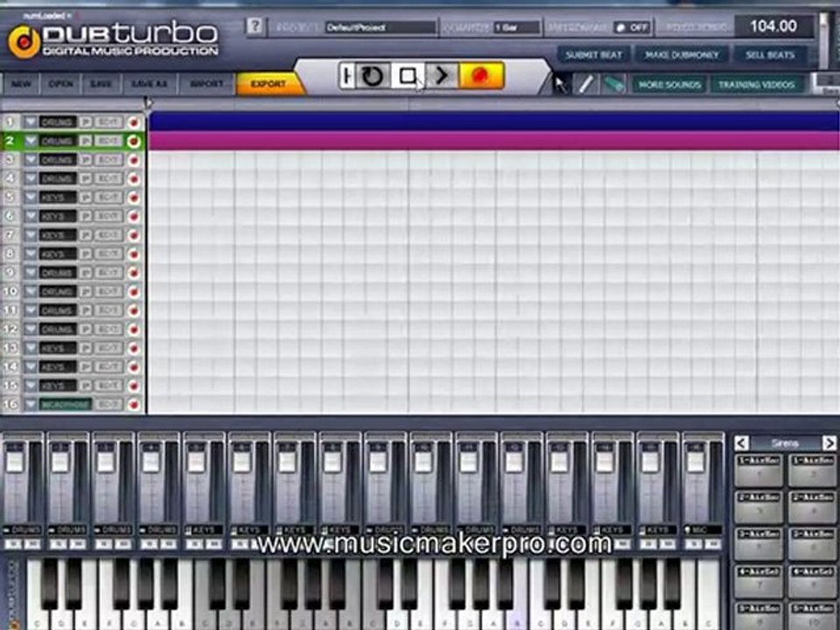The image size is (840, 630).
Task: Click the 104.00 tempo display
Action: coord(773,25)
